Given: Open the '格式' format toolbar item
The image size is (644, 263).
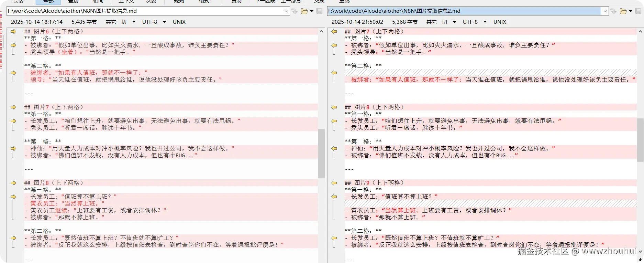Looking at the screenshot, I should click(x=204, y=1).
